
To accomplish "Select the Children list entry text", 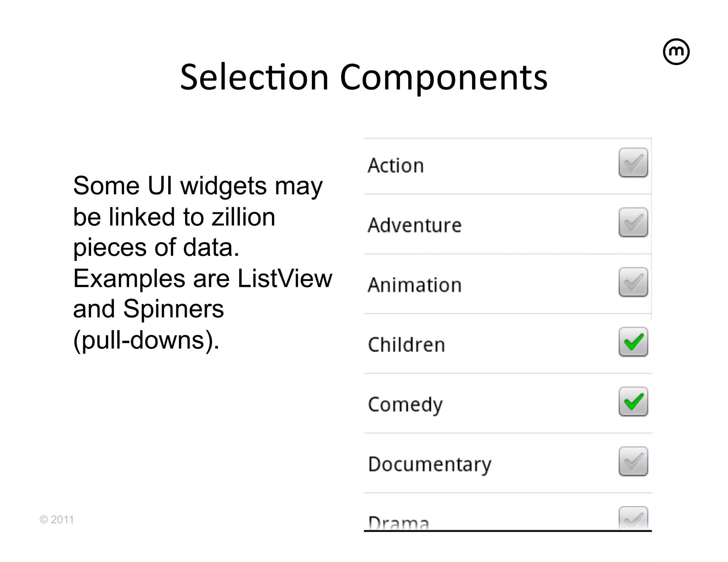I will [406, 345].
